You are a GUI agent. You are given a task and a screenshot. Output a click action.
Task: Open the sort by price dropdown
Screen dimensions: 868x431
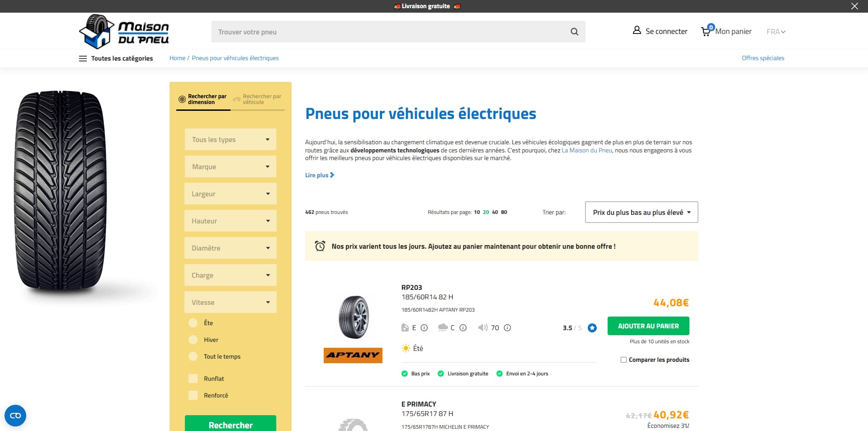(642, 212)
